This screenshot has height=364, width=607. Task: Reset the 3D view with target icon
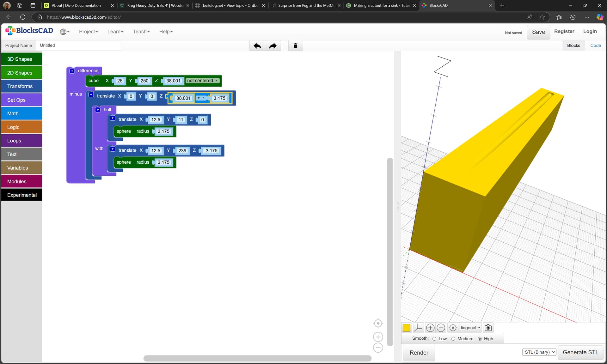(453, 328)
